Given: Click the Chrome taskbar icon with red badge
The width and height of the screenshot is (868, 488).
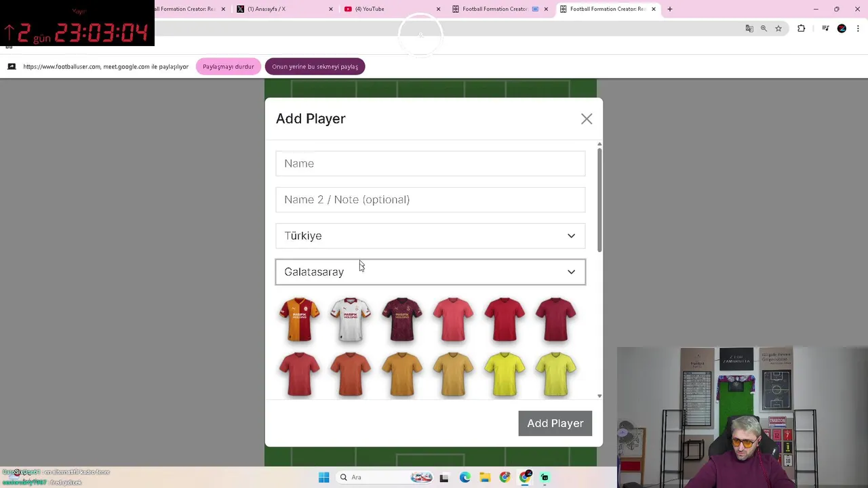Looking at the screenshot, I should (525, 477).
